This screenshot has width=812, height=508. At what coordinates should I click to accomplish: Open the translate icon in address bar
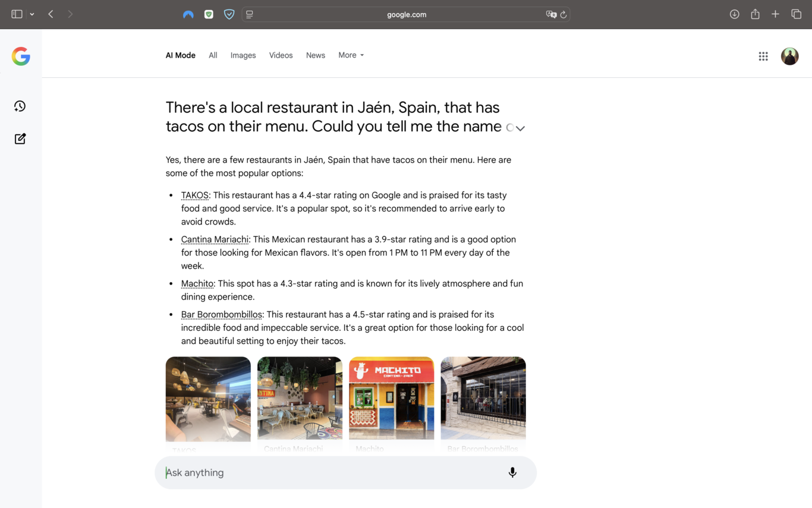(x=551, y=14)
